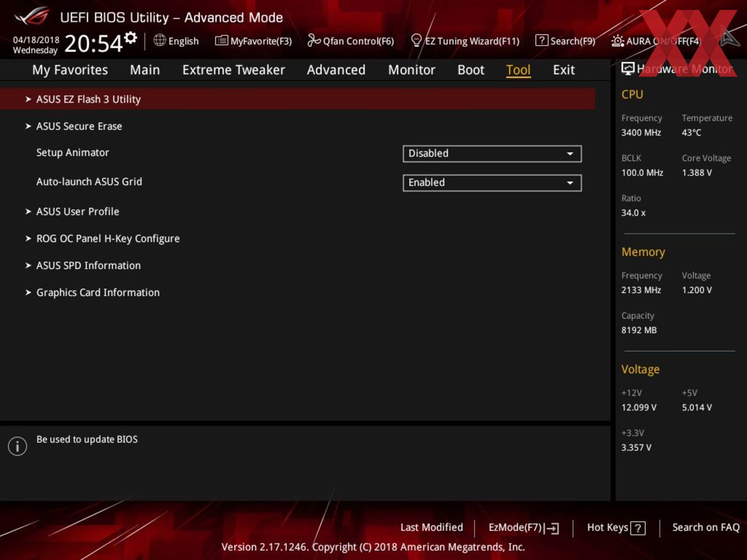Click CPU frequency 3400 MHz value

pyautogui.click(x=641, y=132)
